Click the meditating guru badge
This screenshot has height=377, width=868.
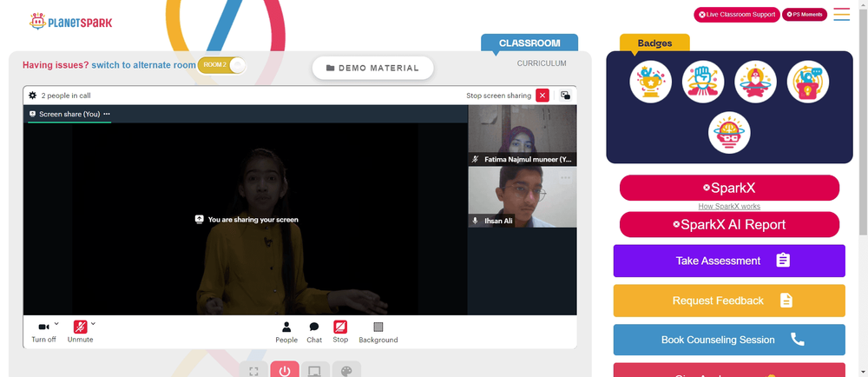click(x=755, y=82)
